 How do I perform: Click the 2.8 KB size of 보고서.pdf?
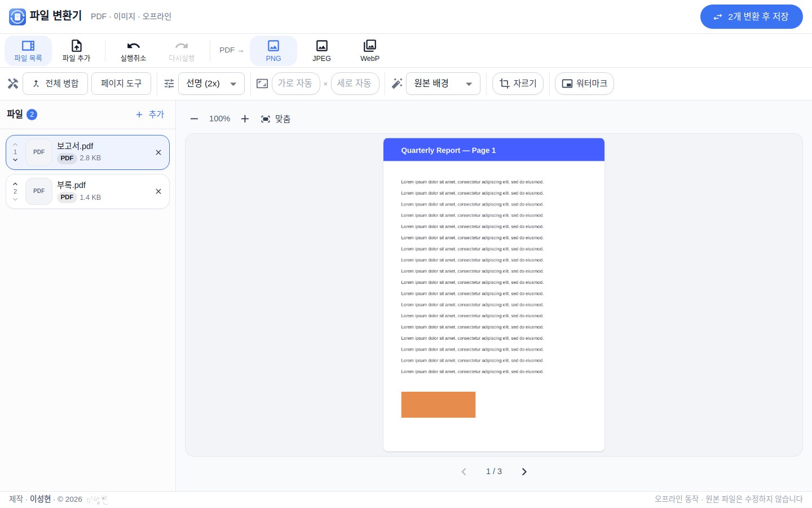pos(90,158)
